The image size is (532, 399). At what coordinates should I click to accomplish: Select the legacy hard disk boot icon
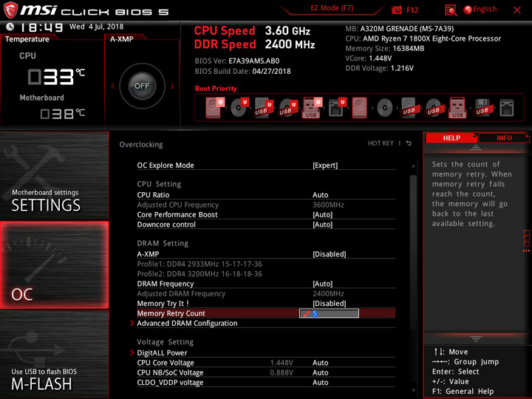tap(360, 108)
